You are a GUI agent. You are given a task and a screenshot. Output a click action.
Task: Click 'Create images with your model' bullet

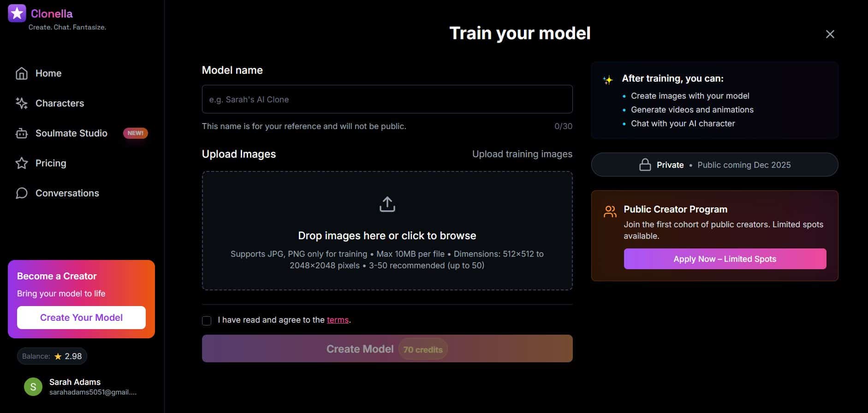click(x=690, y=96)
